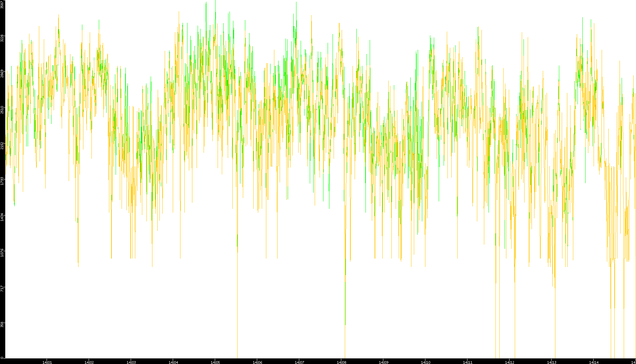Select the 1793 value axis label
This screenshot has width=636, height=364.
coord(2,181)
